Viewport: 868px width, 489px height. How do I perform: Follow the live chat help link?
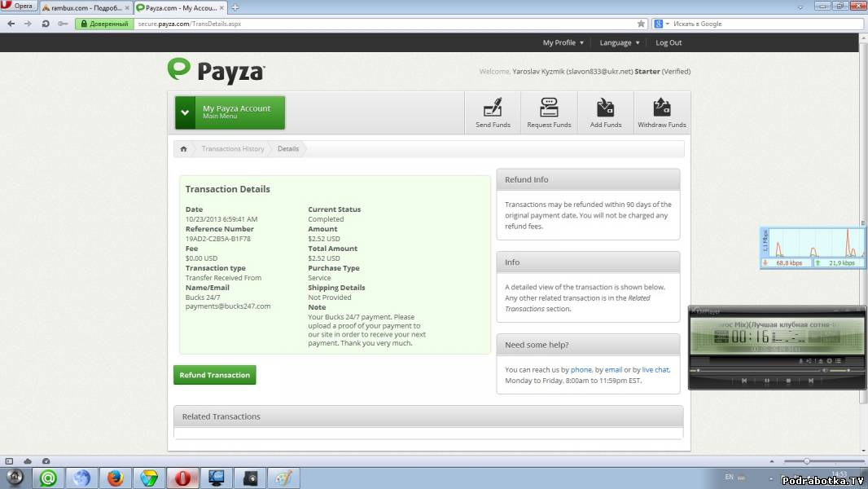pos(655,370)
